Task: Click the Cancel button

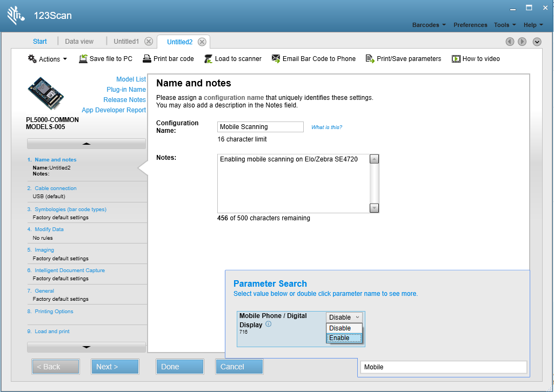Action: (239, 367)
